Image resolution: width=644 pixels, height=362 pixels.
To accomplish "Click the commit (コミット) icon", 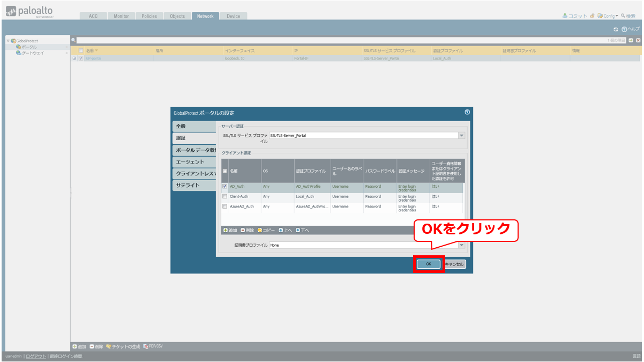I will [565, 16].
